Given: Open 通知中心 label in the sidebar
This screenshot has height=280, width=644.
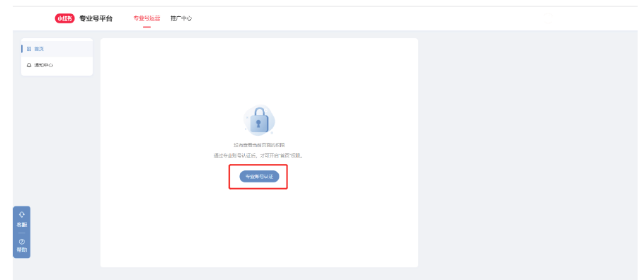Looking at the screenshot, I should pyautogui.click(x=44, y=65).
